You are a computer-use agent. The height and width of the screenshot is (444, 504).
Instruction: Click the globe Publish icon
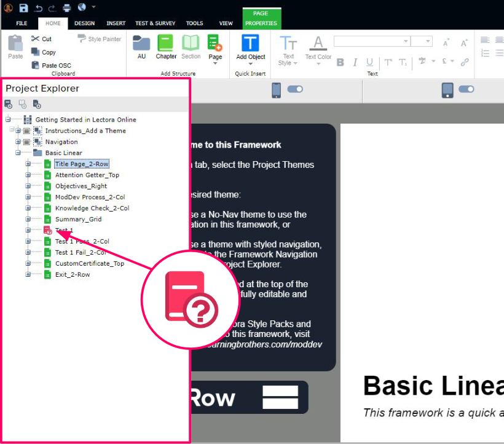tap(82, 7)
